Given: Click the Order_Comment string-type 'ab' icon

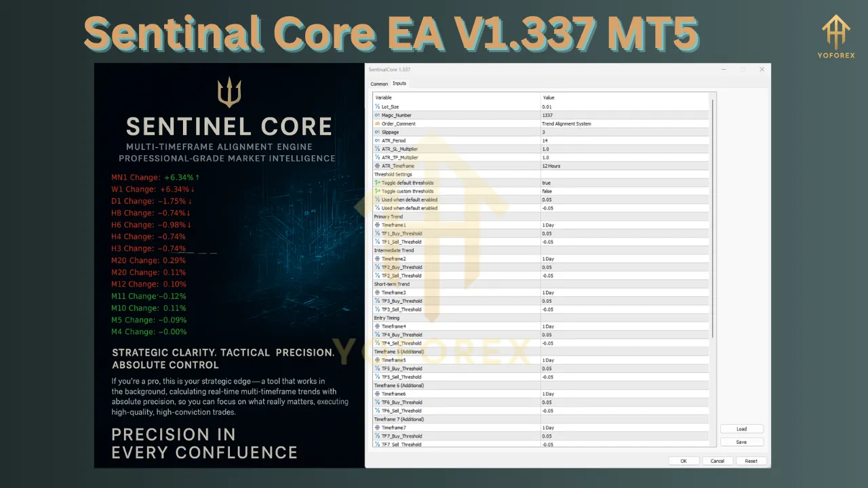Looking at the screenshot, I should click(377, 124).
